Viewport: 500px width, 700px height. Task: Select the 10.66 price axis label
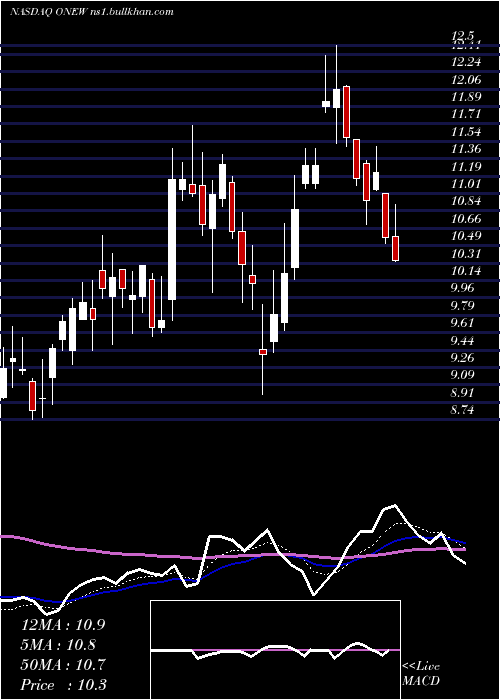pyautogui.click(x=466, y=218)
